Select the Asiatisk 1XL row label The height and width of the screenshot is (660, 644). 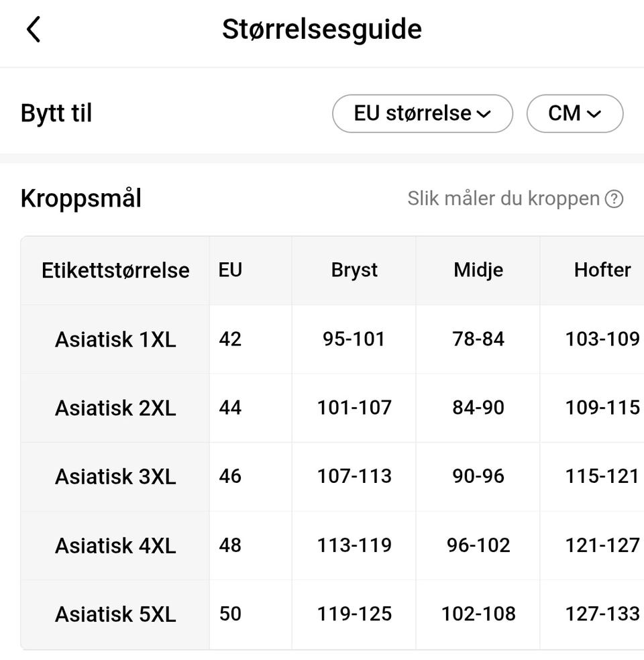coord(115,339)
